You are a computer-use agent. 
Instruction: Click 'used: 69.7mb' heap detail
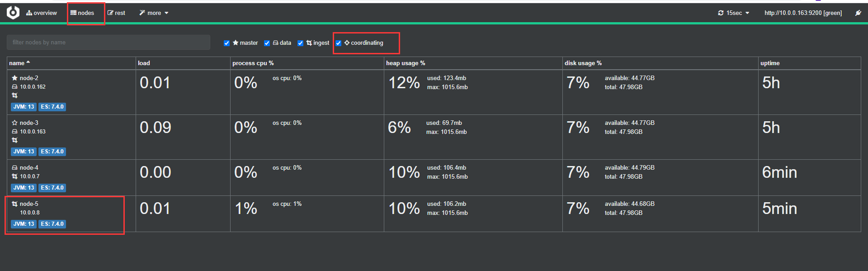pyautogui.click(x=444, y=123)
